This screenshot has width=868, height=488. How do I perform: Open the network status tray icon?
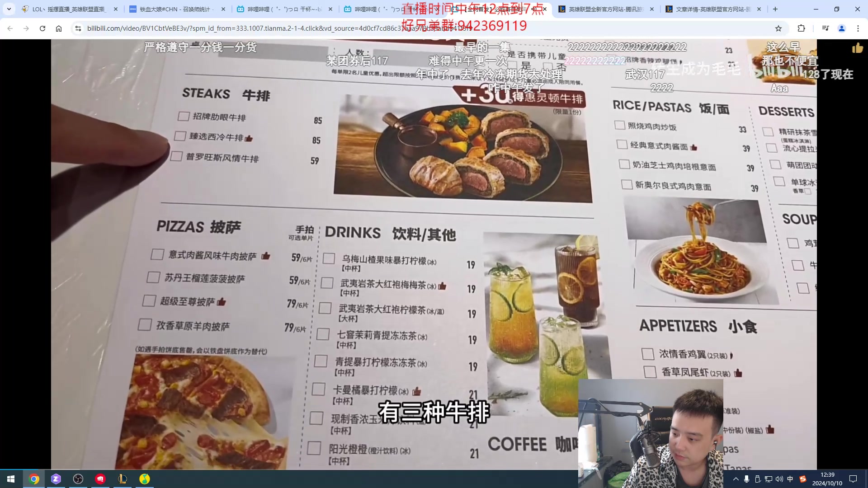pyautogui.click(x=769, y=479)
